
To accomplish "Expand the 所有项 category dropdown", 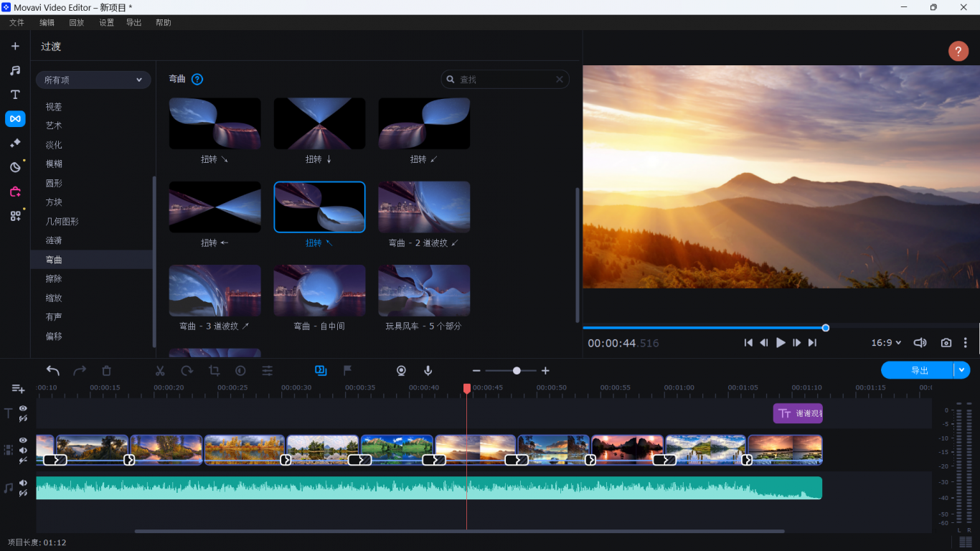I will [x=93, y=80].
